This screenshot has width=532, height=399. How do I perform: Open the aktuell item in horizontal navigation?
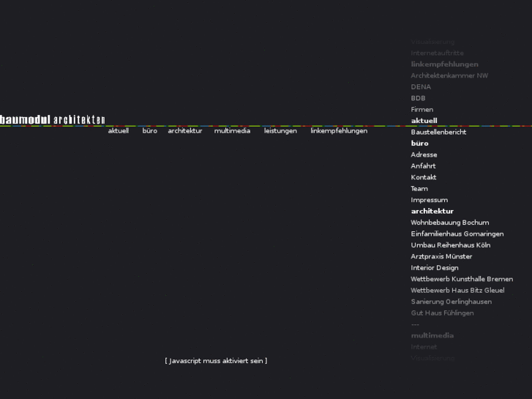[x=119, y=131]
